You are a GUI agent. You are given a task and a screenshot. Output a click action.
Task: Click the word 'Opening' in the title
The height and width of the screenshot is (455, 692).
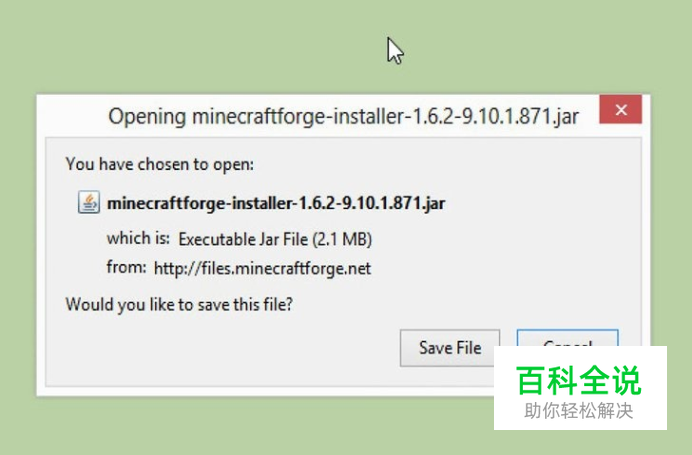pyautogui.click(x=147, y=117)
